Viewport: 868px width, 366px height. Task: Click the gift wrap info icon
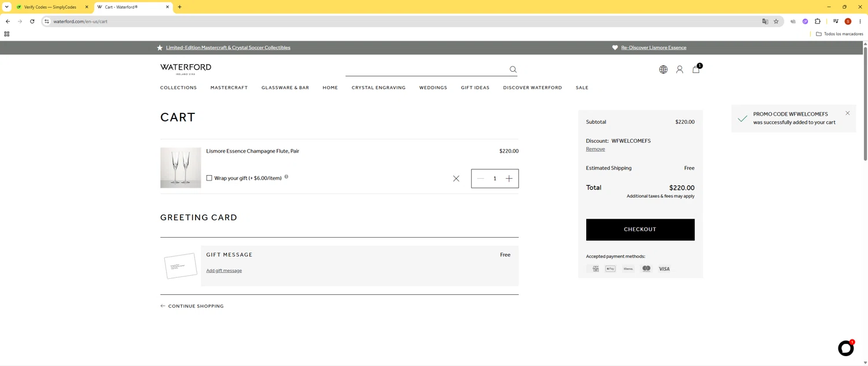click(x=286, y=177)
